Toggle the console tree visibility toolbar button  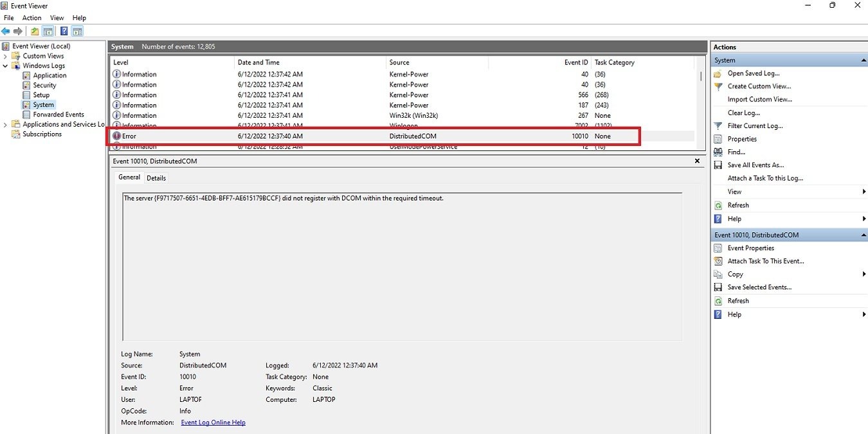click(x=47, y=31)
